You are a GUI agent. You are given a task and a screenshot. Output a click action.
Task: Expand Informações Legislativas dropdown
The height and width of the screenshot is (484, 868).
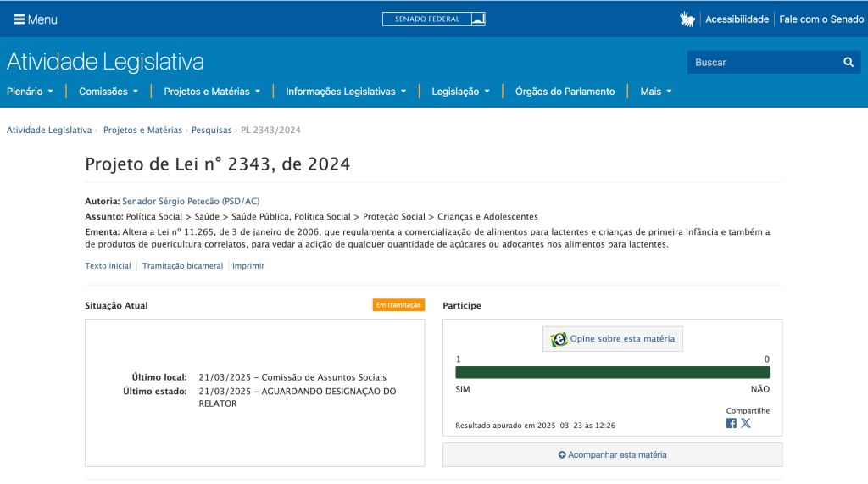[346, 92]
